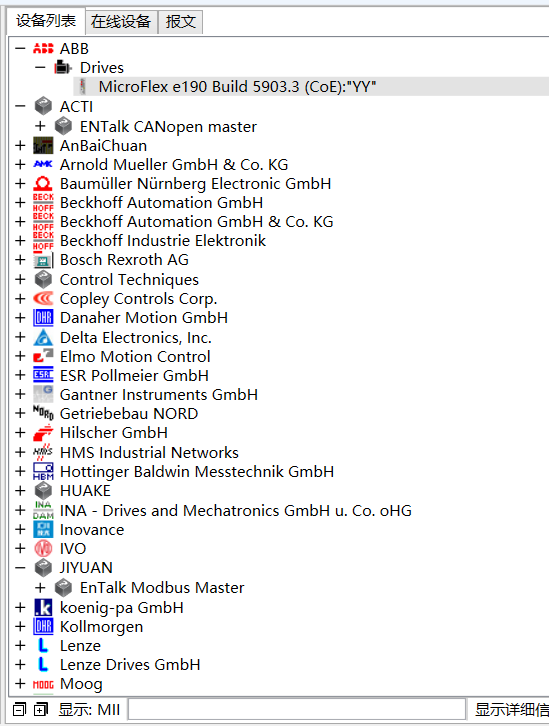The image size is (549, 726).
Task: Click the Delta Electronics logo icon
Action: click(x=43, y=338)
